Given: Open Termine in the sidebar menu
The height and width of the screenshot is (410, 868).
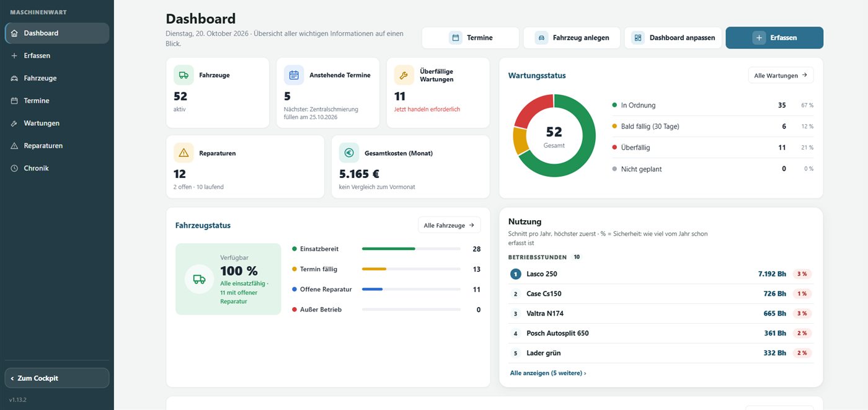Looking at the screenshot, I should [x=57, y=100].
